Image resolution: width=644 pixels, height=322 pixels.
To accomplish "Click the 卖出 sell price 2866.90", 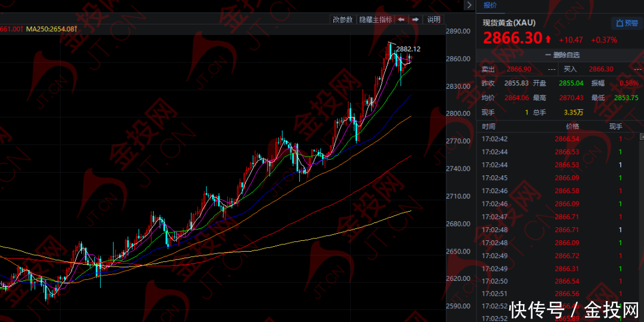I will 519,69.
